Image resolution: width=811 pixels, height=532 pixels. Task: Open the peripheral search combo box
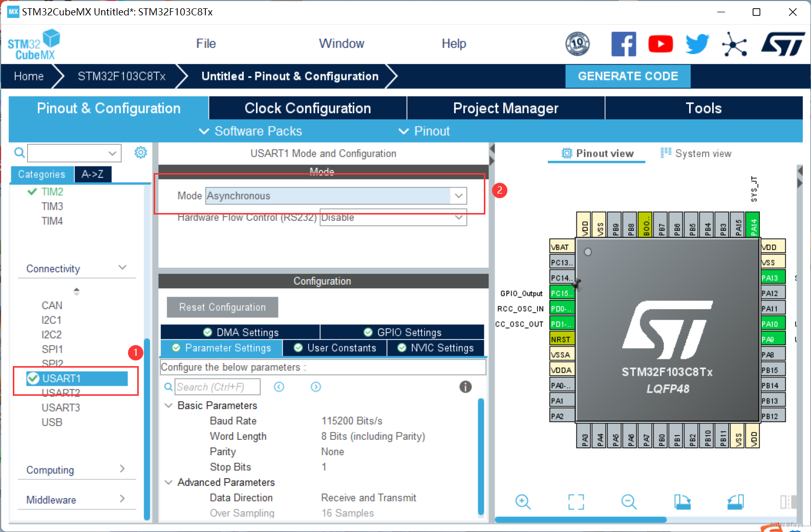pyautogui.click(x=74, y=153)
